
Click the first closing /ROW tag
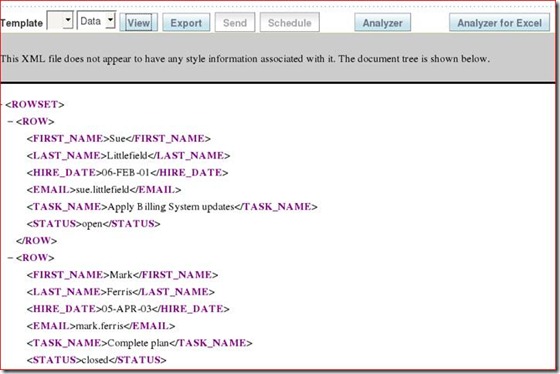click(x=36, y=241)
